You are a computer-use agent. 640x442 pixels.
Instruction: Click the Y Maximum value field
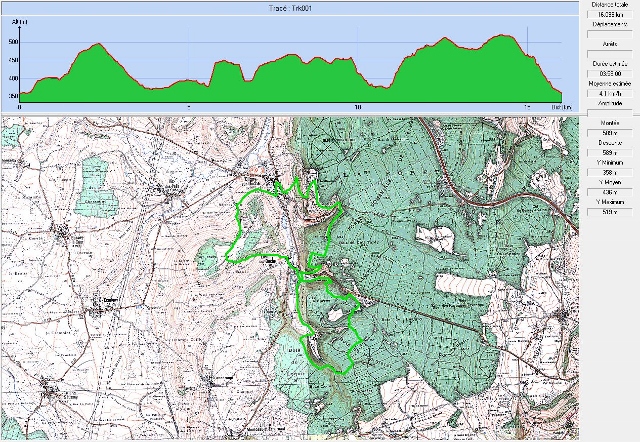(x=608, y=213)
